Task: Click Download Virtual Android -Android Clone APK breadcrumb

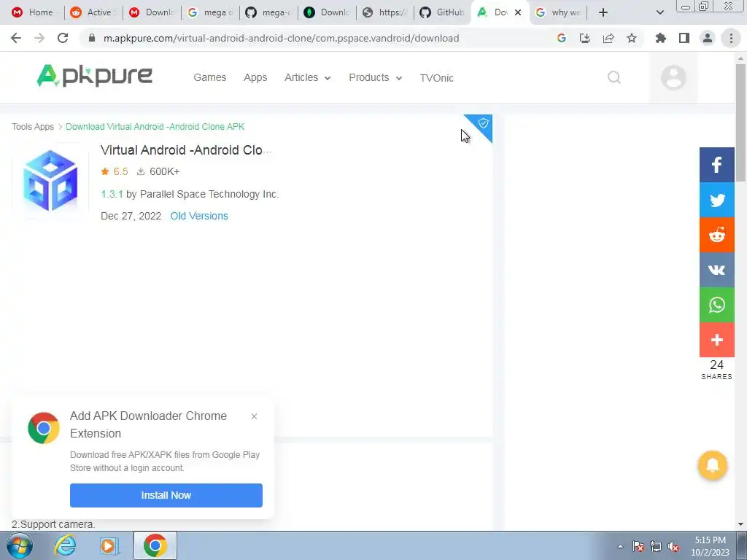Action: 155,127
